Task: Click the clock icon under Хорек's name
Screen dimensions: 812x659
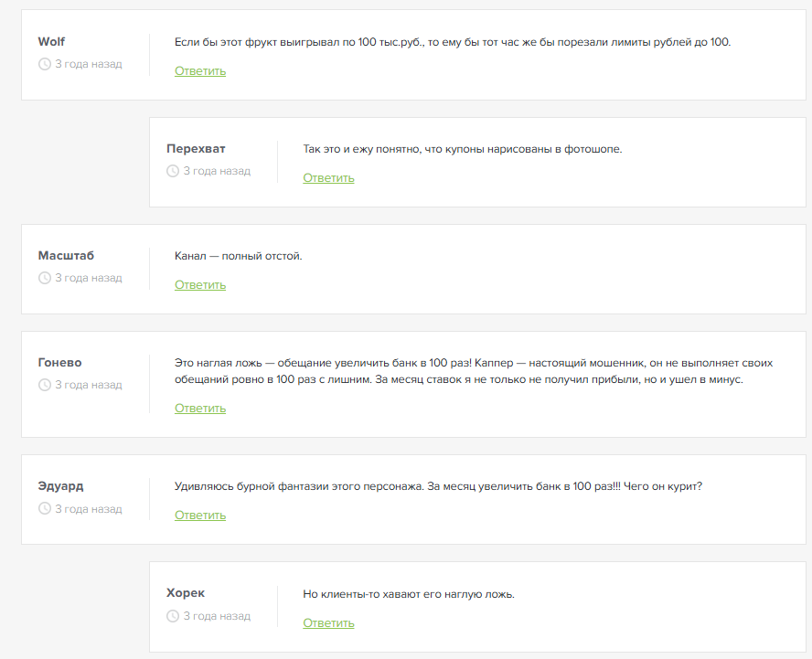Action: tap(173, 616)
